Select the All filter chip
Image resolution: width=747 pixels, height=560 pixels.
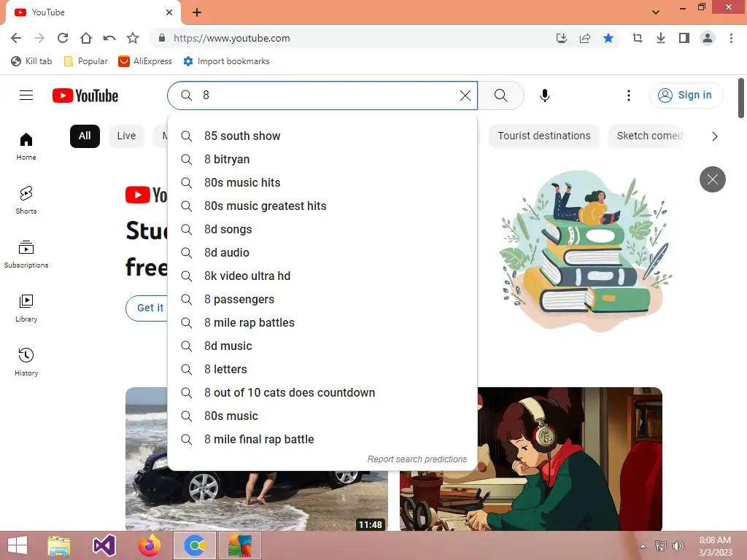point(85,136)
